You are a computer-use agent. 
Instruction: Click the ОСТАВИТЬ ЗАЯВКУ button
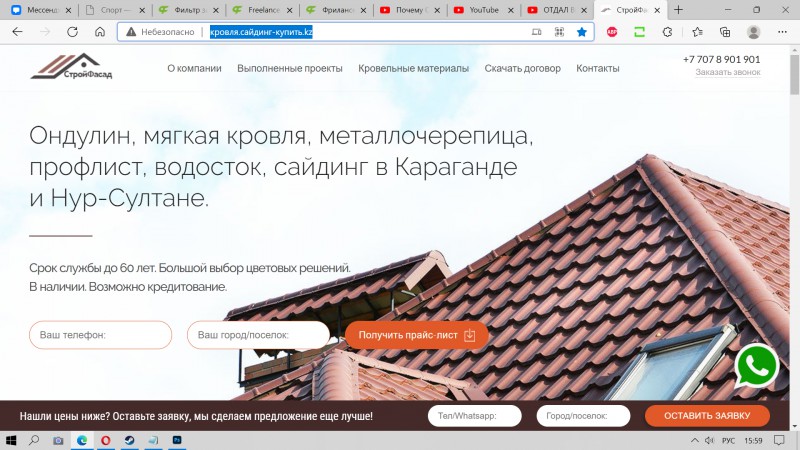707,416
